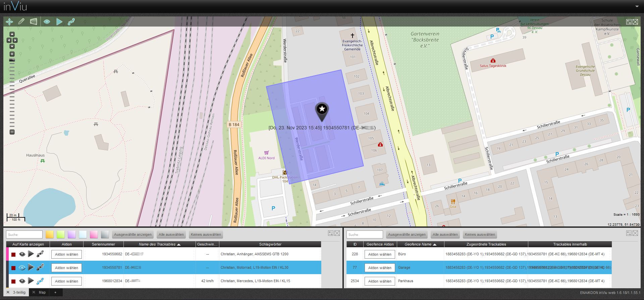644x300 pixels.
Task: Toggle the eye icon in map toolbar
Action: coord(47,22)
